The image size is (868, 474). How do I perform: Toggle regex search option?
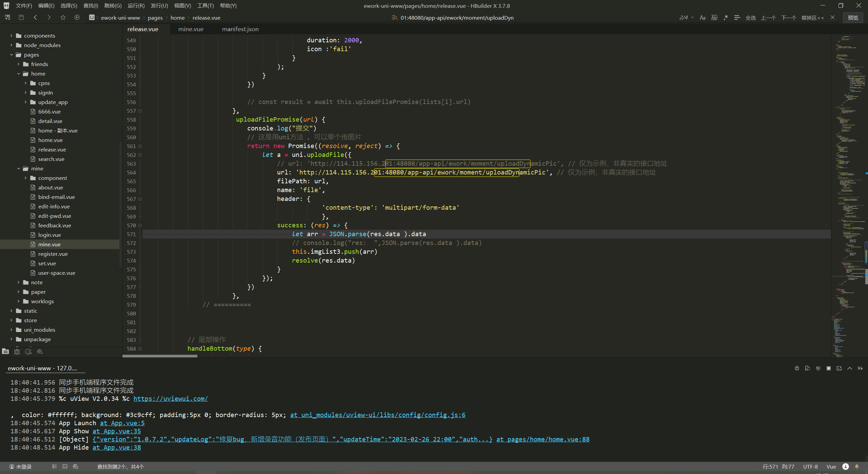pyautogui.click(x=726, y=18)
